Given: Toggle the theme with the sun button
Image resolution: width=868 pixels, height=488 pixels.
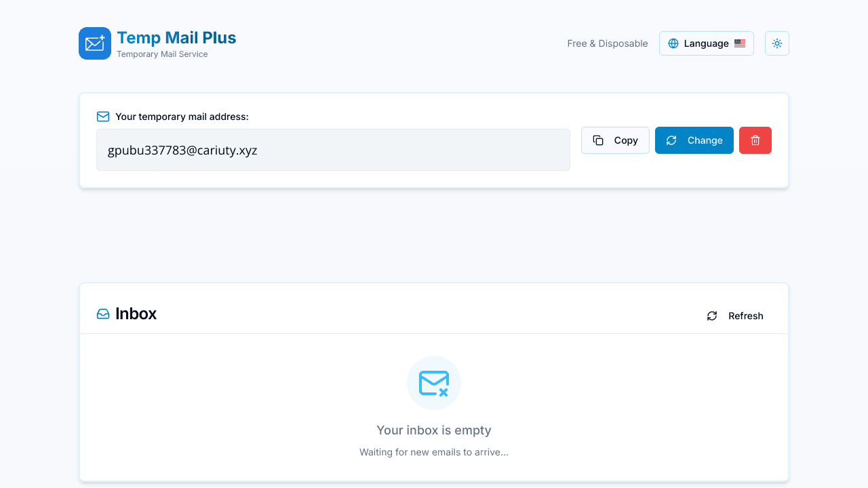Looking at the screenshot, I should (777, 43).
